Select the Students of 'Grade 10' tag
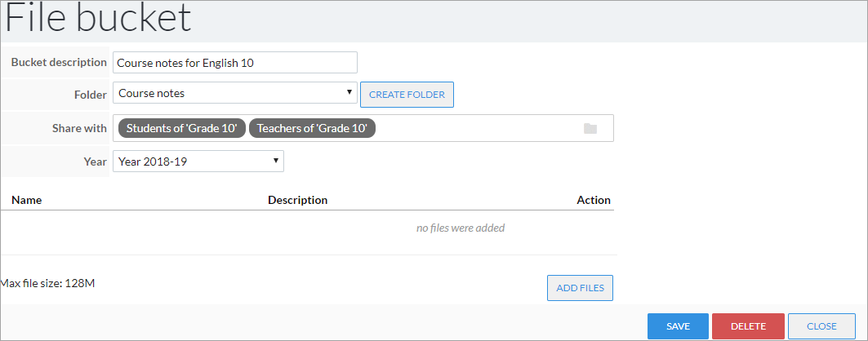This screenshot has height=341, width=868. (182, 128)
